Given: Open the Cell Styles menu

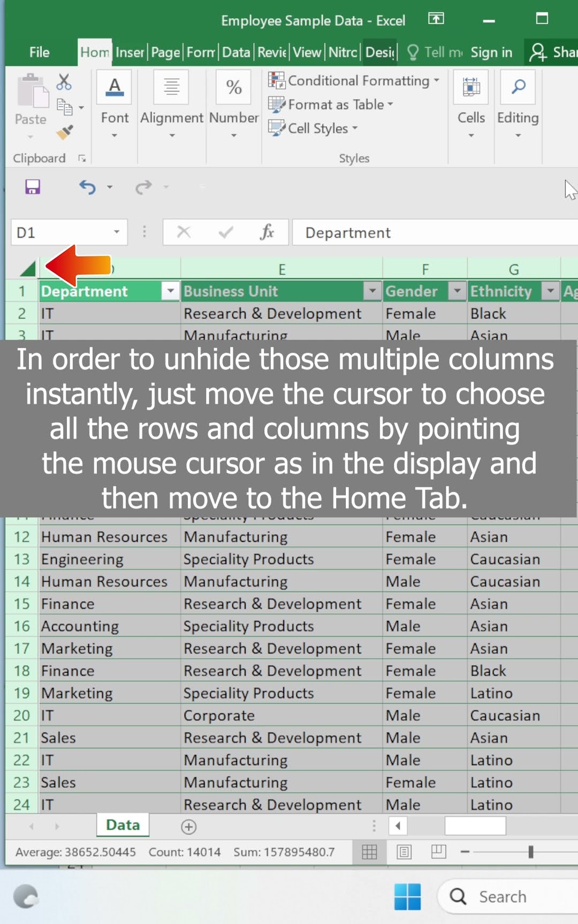Looking at the screenshot, I should 313,128.
